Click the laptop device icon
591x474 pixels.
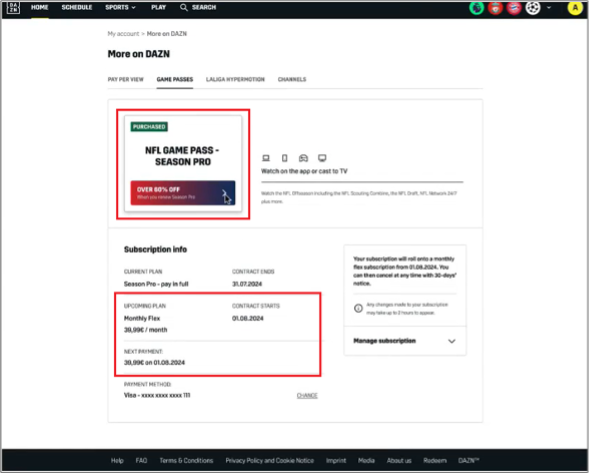coord(266,158)
